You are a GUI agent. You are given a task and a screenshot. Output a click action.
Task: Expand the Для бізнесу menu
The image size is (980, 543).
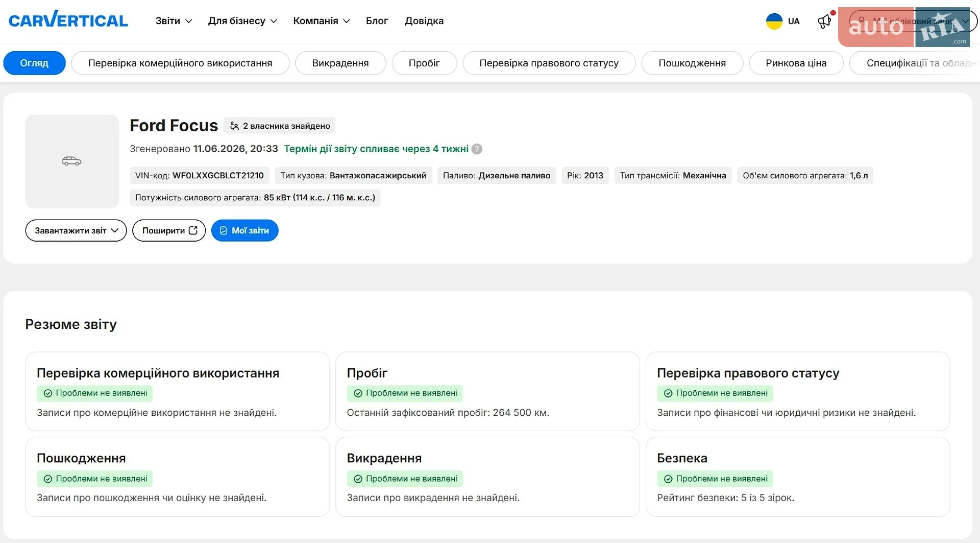[242, 21]
